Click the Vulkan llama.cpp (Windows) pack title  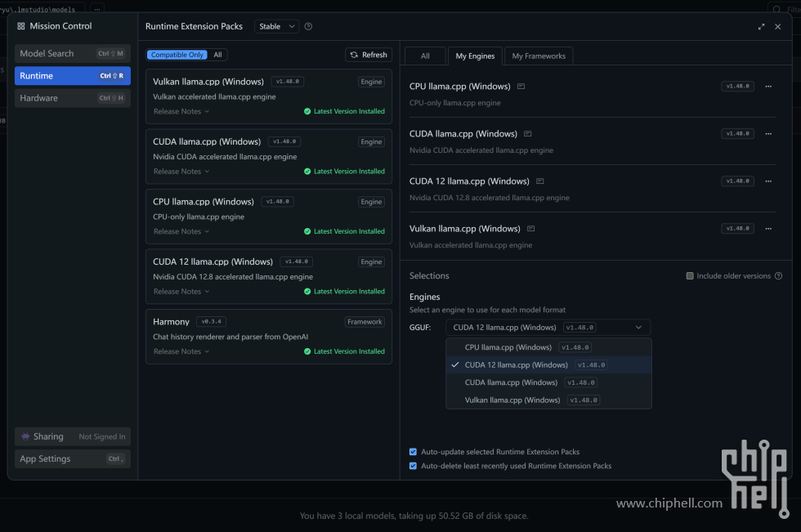[x=208, y=82]
